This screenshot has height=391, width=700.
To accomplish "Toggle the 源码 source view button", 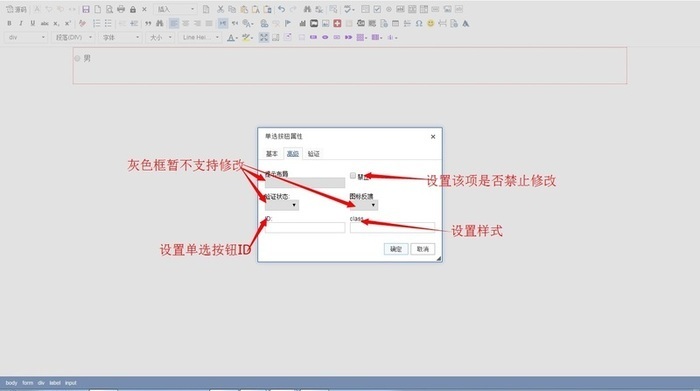I will pos(16,9).
